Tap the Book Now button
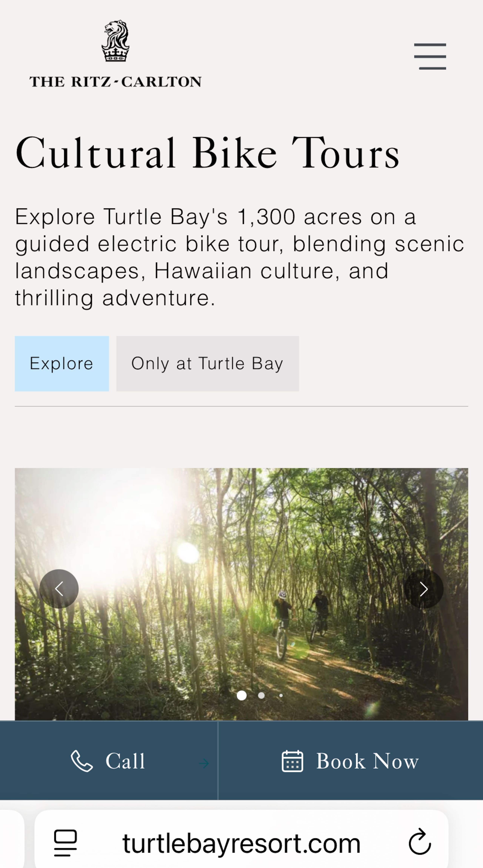 tap(351, 760)
